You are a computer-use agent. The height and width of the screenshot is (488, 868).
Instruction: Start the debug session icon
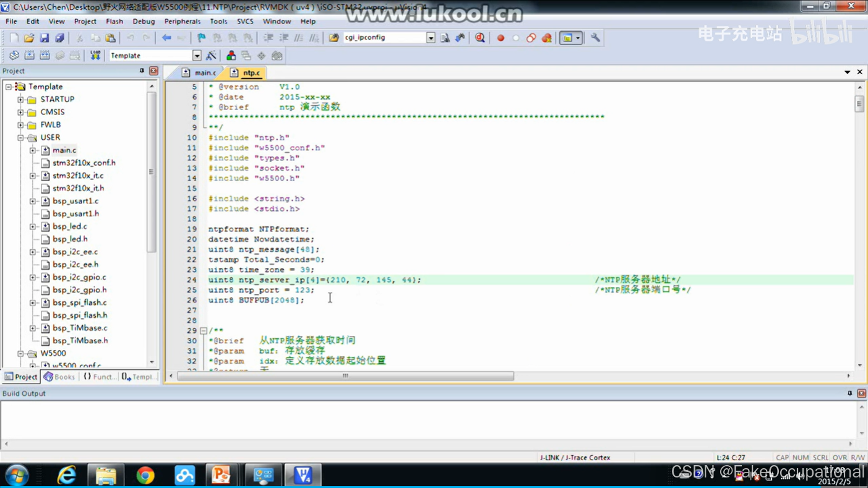[x=480, y=38]
